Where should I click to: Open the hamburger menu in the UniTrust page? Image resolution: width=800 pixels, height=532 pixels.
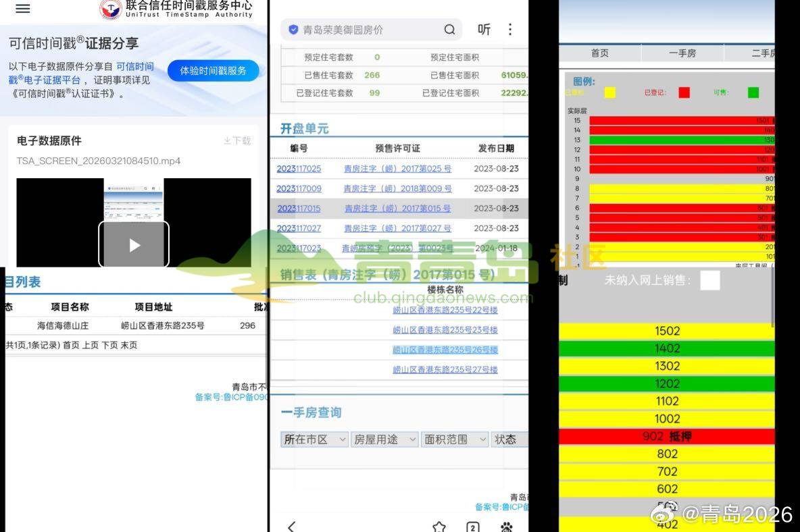(x=22, y=8)
